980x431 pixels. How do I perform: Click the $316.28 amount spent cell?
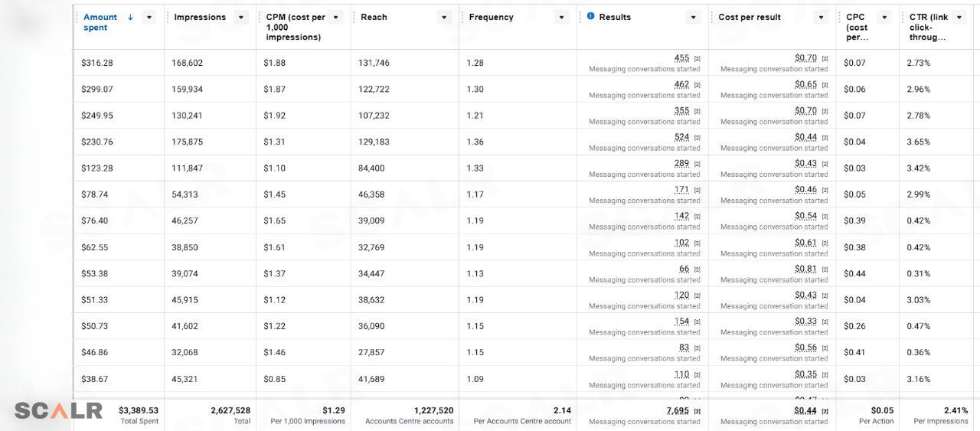pyautogui.click(x=96, y=63)
